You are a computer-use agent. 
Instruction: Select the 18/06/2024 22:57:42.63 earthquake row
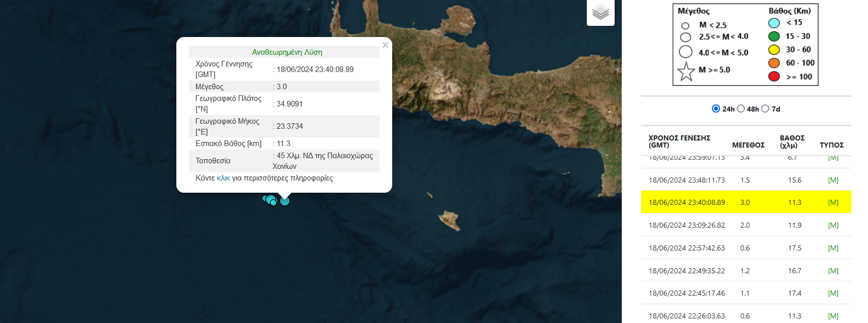point(687,248)
